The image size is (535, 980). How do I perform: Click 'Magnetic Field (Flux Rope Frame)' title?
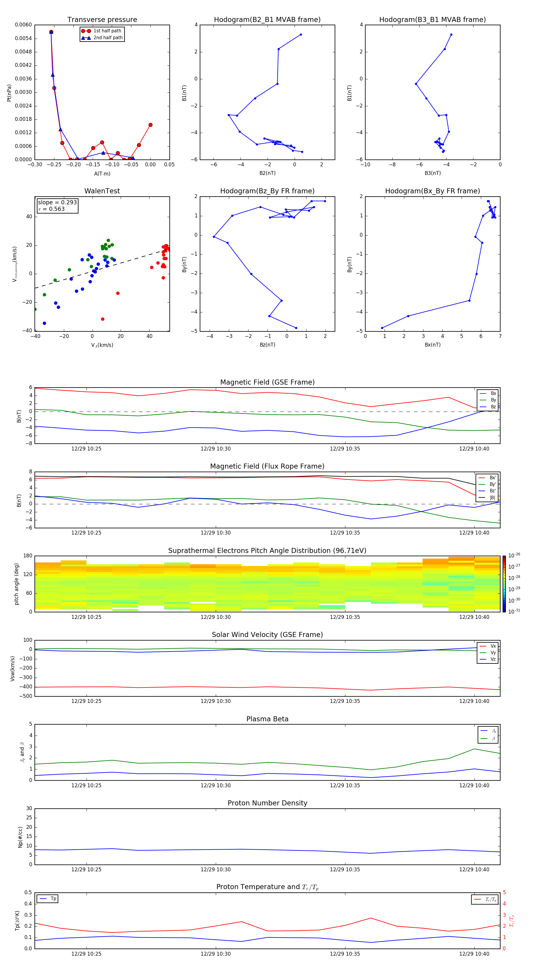(x=267, y=467)
